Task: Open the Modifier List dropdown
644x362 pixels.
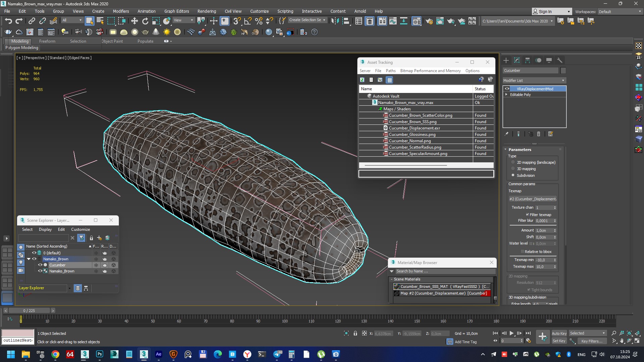Action: point(534,81)
